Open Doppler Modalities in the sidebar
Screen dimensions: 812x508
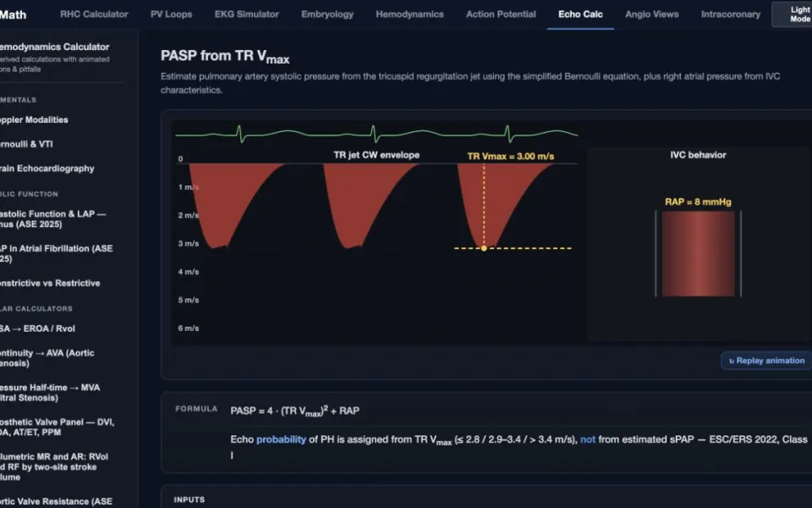tap(34, 119)
